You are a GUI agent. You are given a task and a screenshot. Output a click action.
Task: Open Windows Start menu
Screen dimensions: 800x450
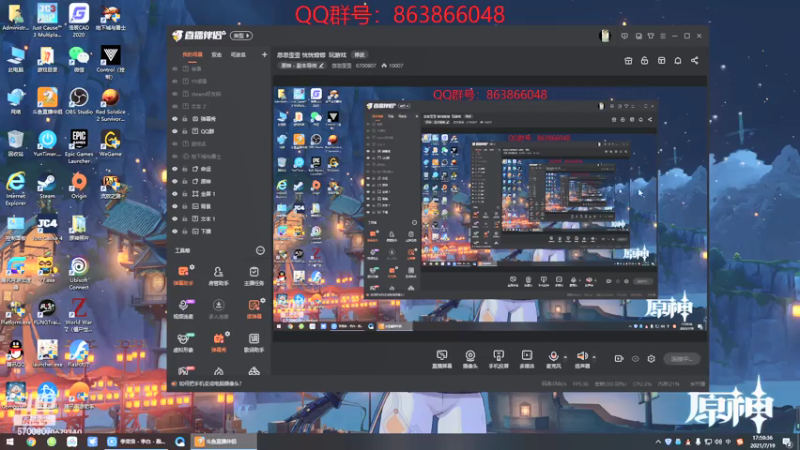10,441
